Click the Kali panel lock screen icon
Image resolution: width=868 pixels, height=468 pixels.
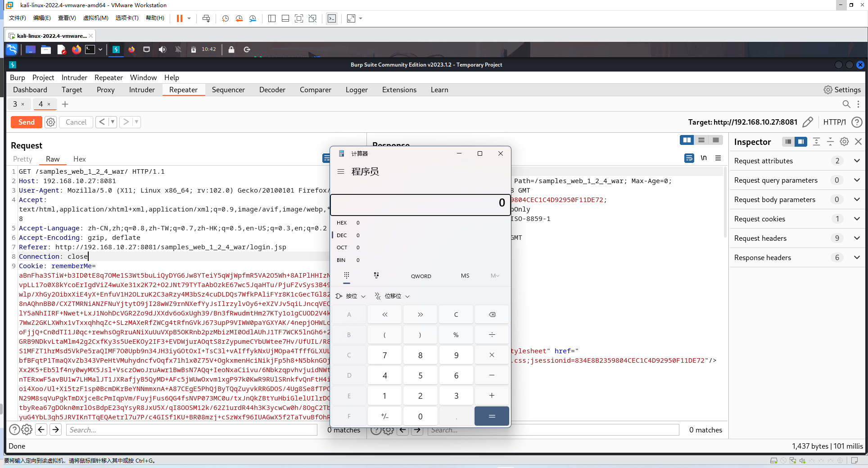pyautogui.click(x=231, y=49)
